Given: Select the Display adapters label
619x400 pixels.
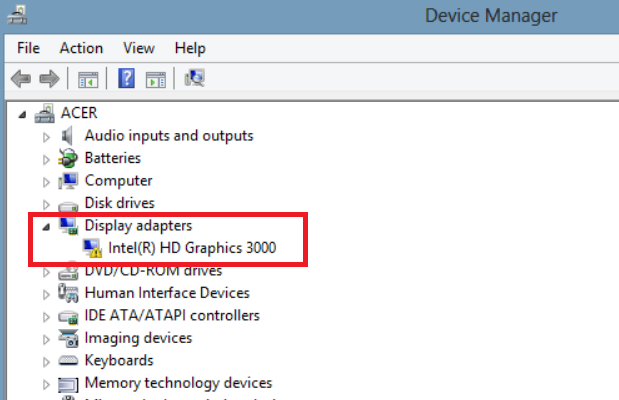Looking at the screenshot, I should coord(139,225).
